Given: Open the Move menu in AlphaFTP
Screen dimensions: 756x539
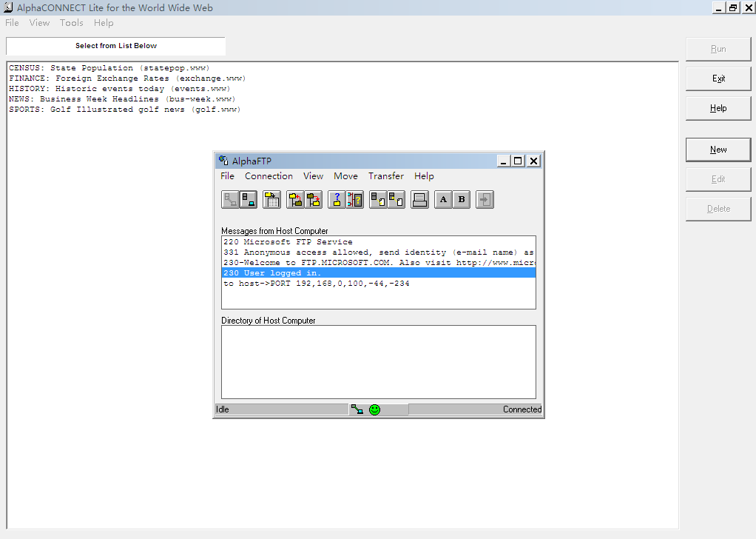Looking at the screenshot, I should pos(345,176).
